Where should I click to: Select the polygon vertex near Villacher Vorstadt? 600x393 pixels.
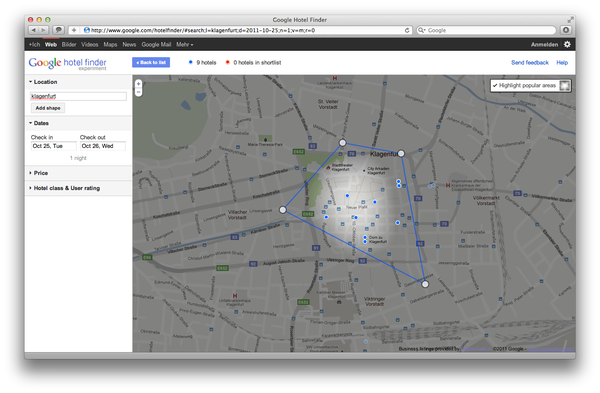(x=282, y=210)
